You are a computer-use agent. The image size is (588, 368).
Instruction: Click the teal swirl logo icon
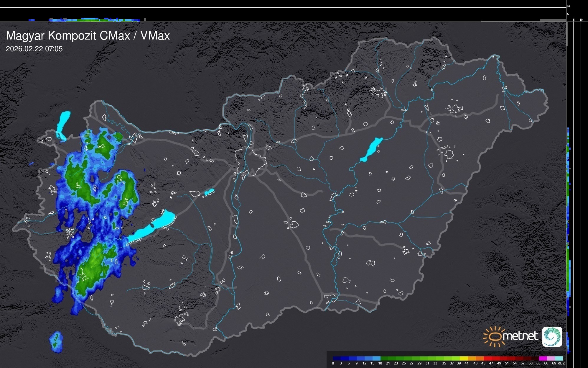[x=552, y=336]
